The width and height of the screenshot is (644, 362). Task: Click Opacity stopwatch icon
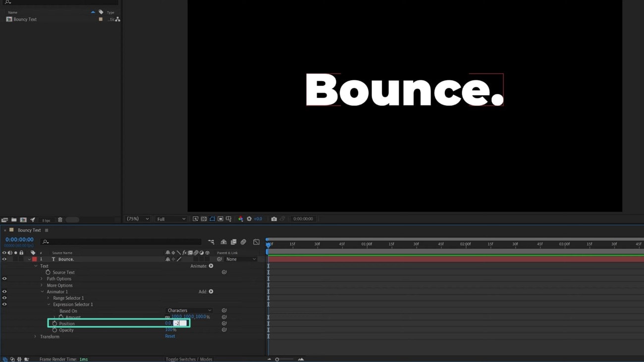point(54,330)
